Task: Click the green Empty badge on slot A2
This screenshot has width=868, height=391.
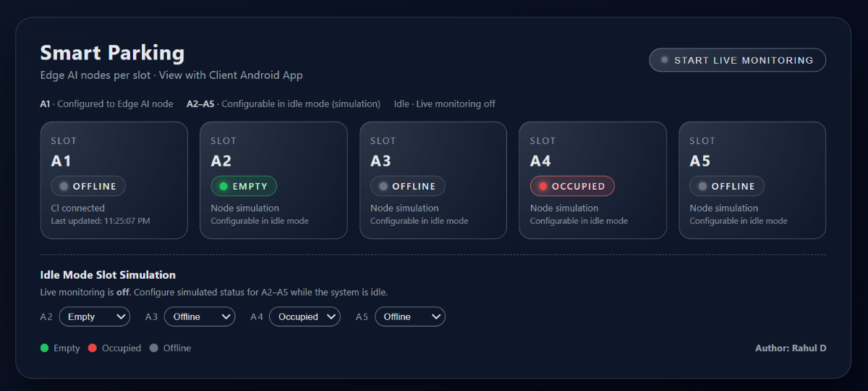Action: point(244,186)
